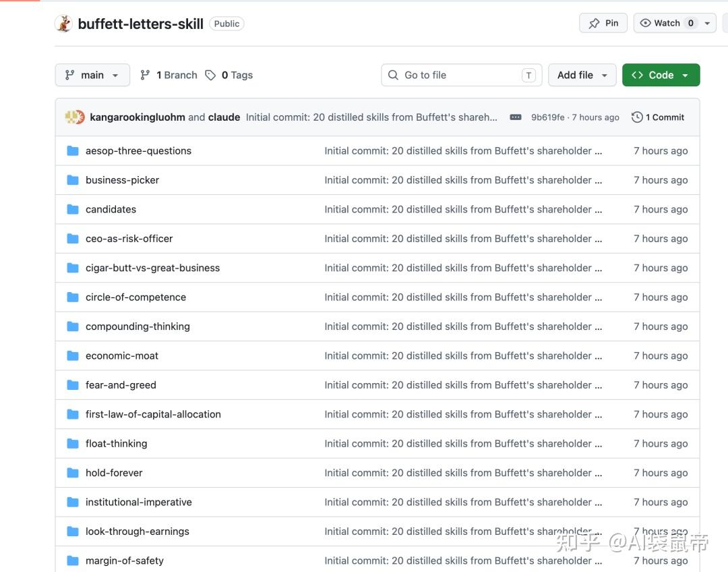Expand the Add file dropdown
Image resolution: width=728 pixels, height=572 pixels.
tap(582, 76)
